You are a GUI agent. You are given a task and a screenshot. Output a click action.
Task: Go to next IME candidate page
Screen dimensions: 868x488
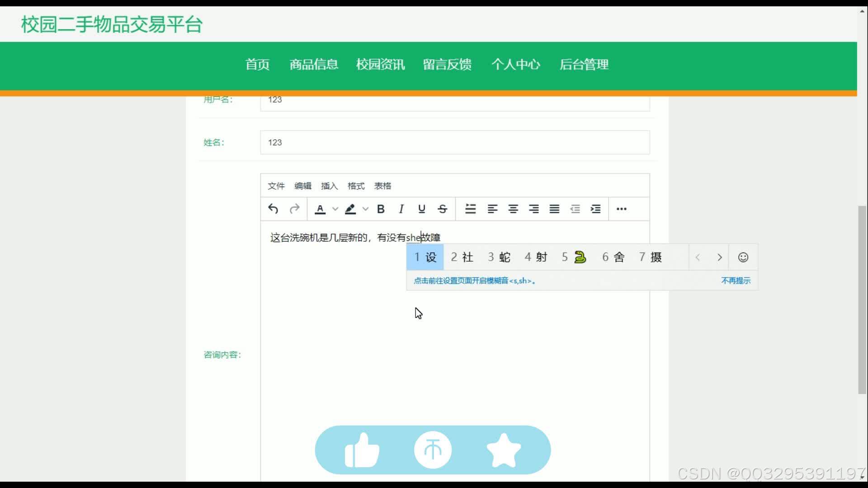pyautogui.click(x=720, y=258)
